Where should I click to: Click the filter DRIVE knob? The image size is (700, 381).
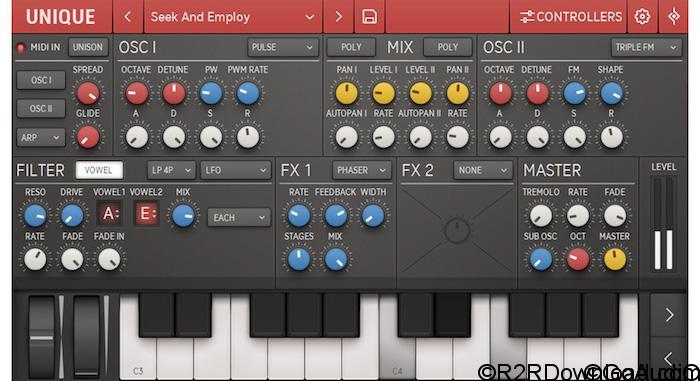[72, 216]
